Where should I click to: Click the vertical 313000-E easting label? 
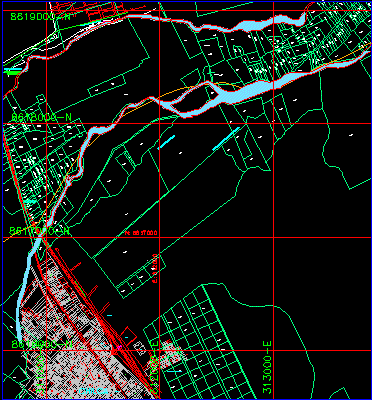tap(267, 367)
